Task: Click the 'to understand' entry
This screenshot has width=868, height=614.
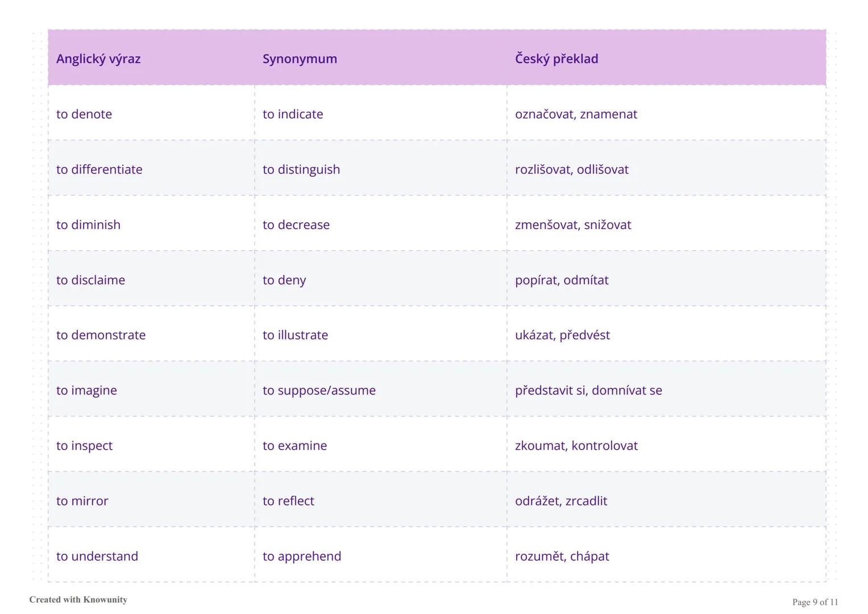Action: point(97,556)
